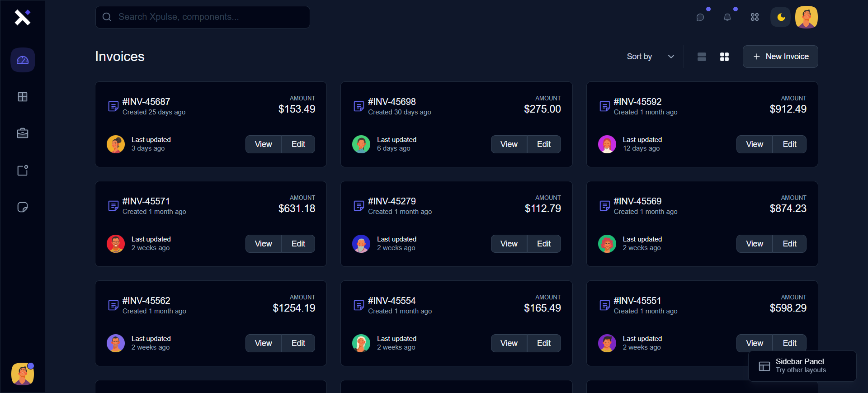Open the notification square sidebar item
The height and width of the screenshot is (393, 868).
point(23,170)
